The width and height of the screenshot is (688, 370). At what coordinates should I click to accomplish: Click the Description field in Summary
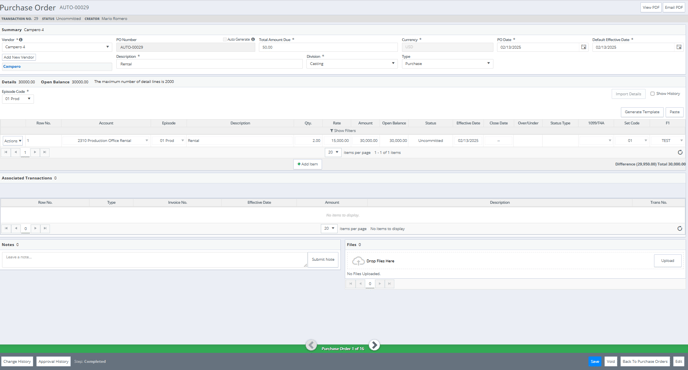pos(209,64)
